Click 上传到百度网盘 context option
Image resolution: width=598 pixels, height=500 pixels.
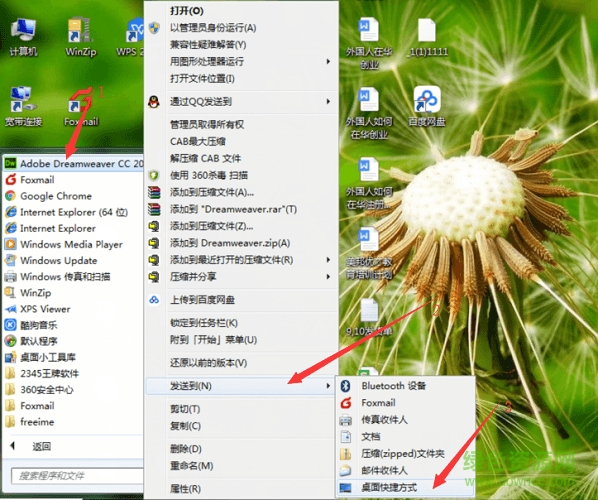click(241, 300)
